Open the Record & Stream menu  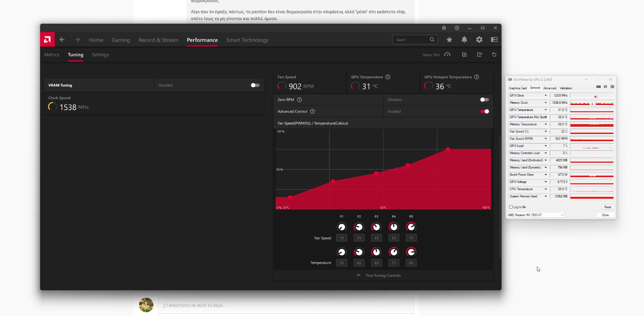159,40
